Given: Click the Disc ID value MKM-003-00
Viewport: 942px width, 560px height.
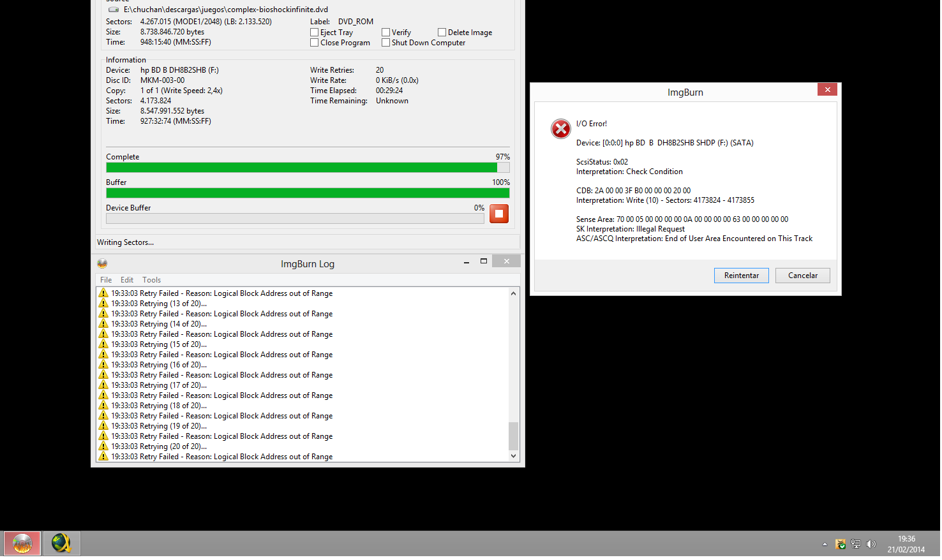Looking at the screenshot, I should coord(163,80).
